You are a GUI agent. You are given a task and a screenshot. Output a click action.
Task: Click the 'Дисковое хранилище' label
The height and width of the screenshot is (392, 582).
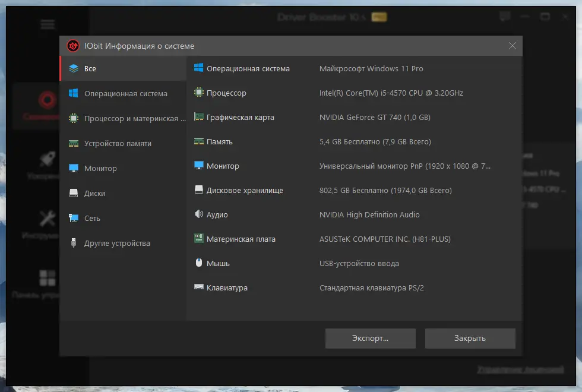[245, 191]
